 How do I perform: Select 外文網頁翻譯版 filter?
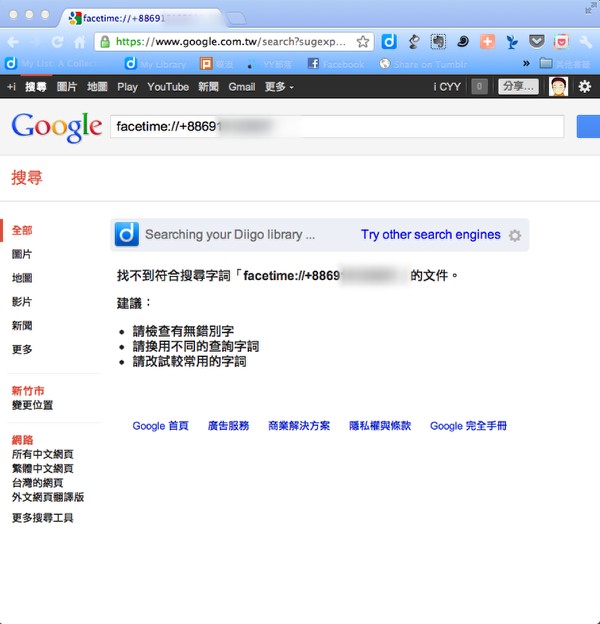click(x=48, y=497)
